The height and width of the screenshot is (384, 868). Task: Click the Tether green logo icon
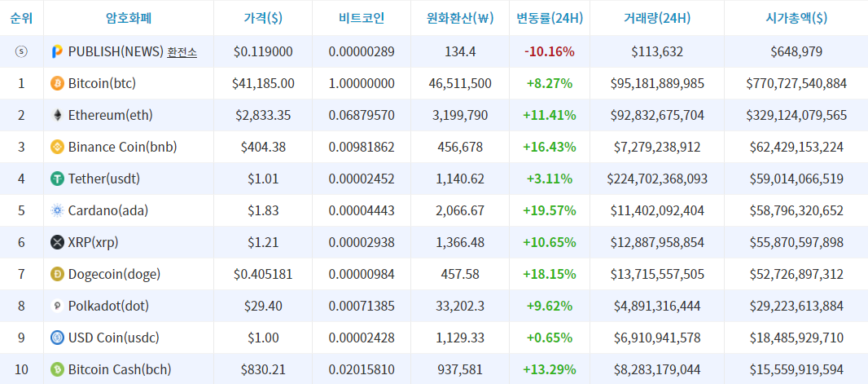pyautogui.click(x=57, y=179)
